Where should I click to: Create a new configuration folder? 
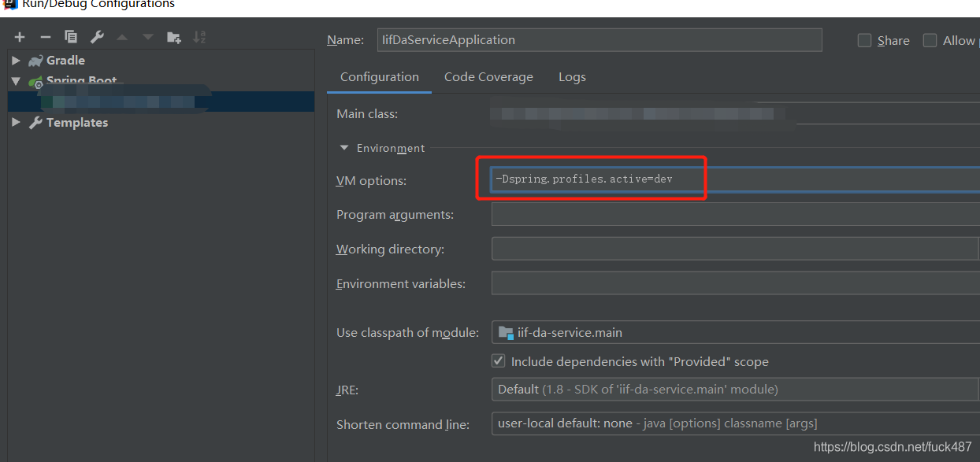tap(174, 36)
